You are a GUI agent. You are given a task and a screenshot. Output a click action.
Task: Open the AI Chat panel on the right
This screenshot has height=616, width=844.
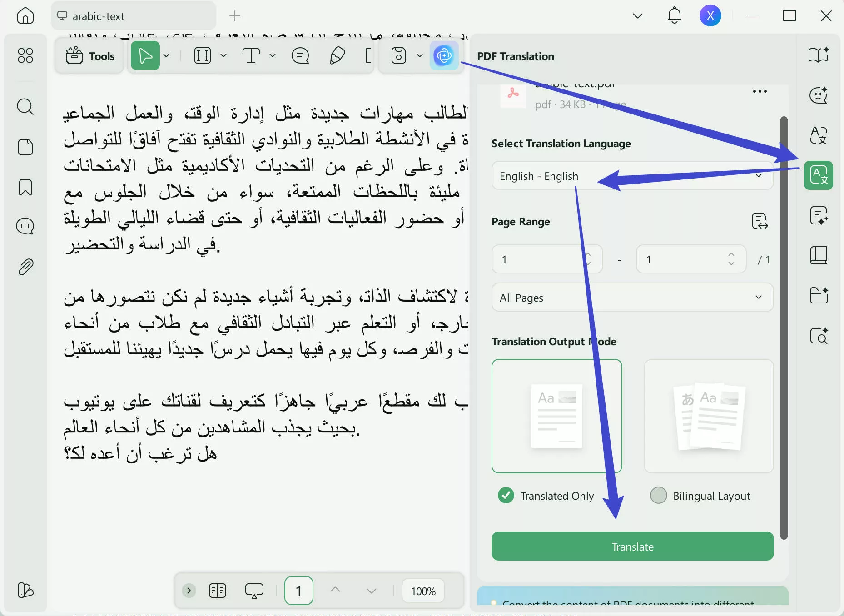818,94
